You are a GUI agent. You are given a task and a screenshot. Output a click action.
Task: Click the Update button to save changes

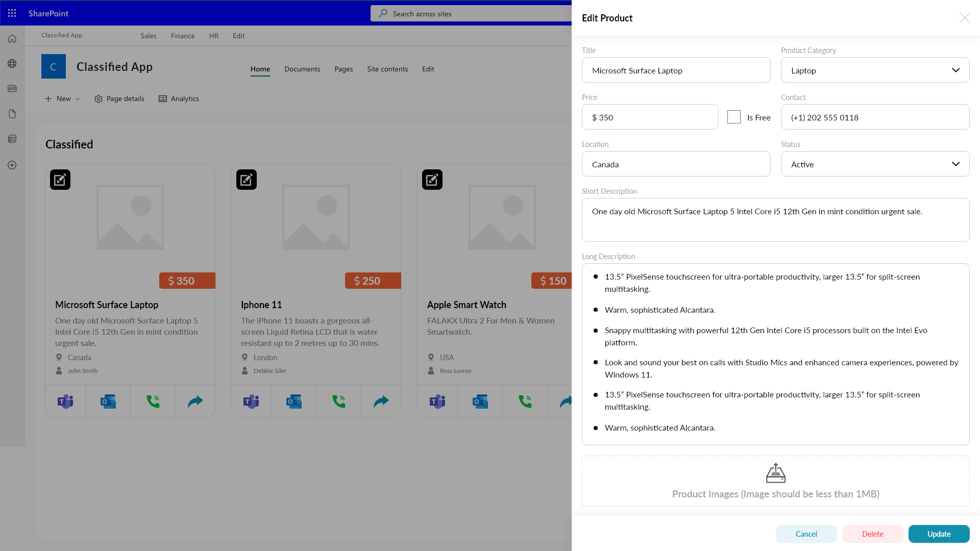(939, 534)
